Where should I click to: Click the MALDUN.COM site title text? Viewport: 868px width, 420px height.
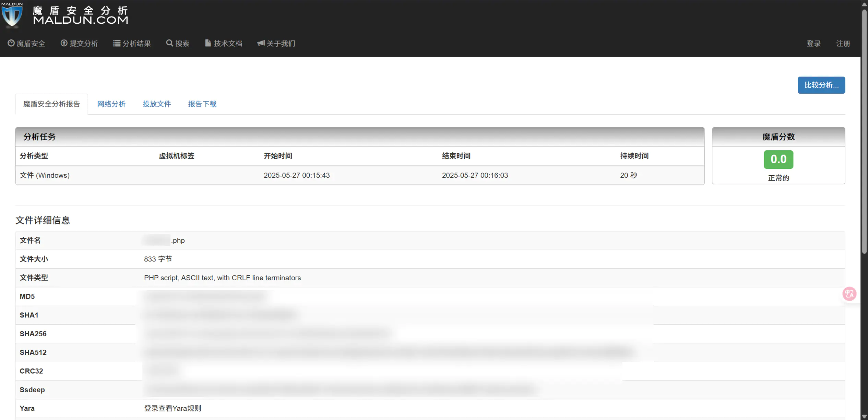81,20
